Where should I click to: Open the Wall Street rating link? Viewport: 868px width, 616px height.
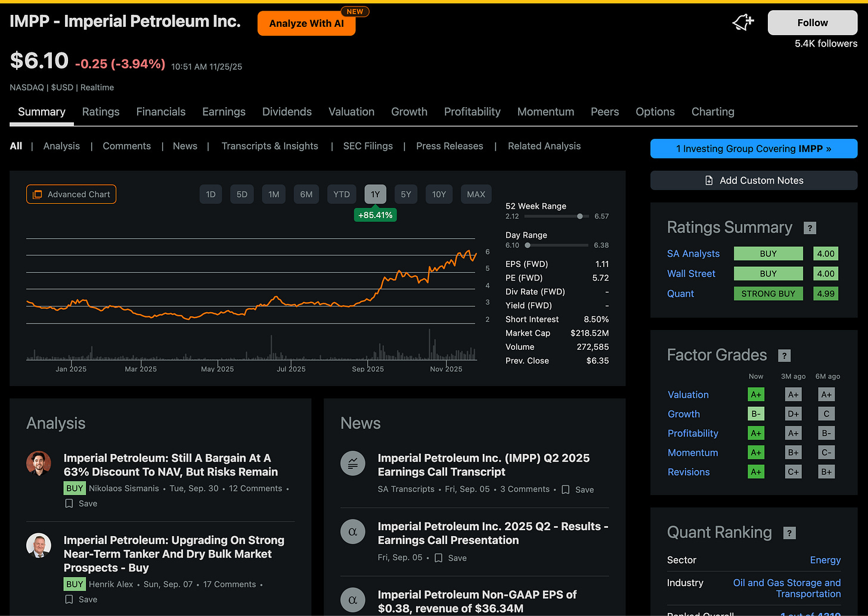(691, 273)
